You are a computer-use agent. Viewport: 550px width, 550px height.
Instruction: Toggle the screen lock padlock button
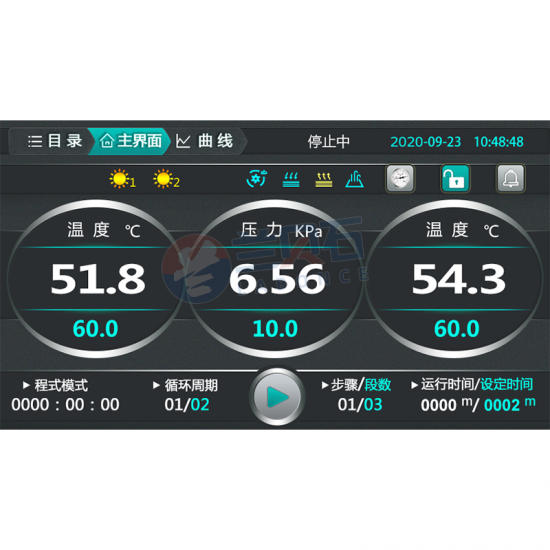[455, 178]
